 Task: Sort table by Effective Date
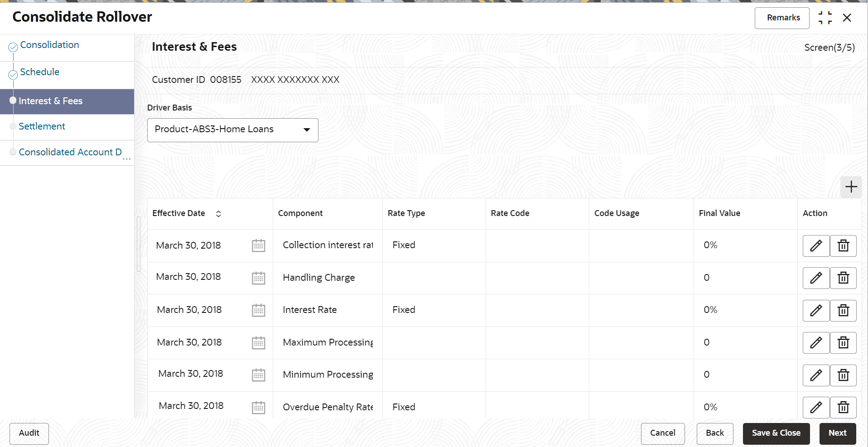218,214
